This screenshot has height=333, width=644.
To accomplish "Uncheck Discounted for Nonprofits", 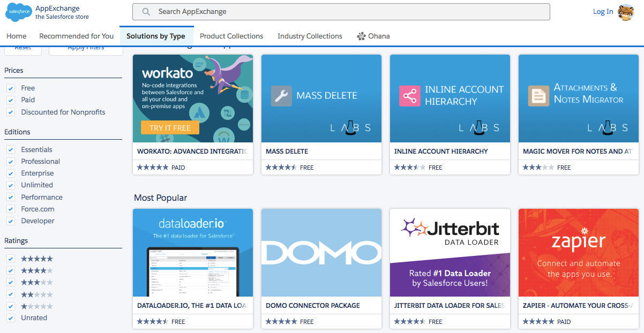I will (10, 112).
